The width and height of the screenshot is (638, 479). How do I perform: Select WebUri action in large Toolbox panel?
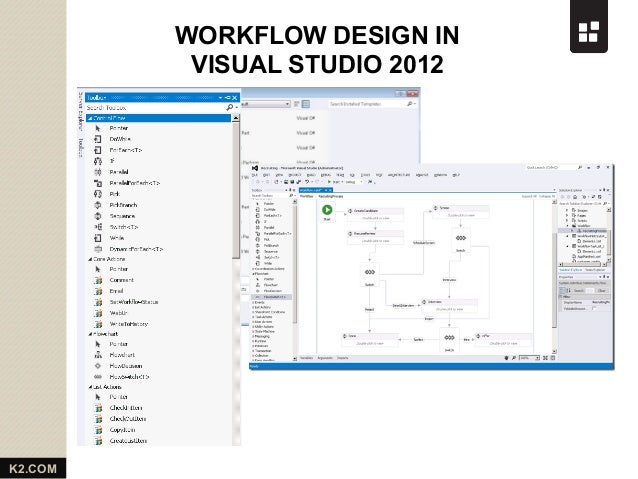118,313
